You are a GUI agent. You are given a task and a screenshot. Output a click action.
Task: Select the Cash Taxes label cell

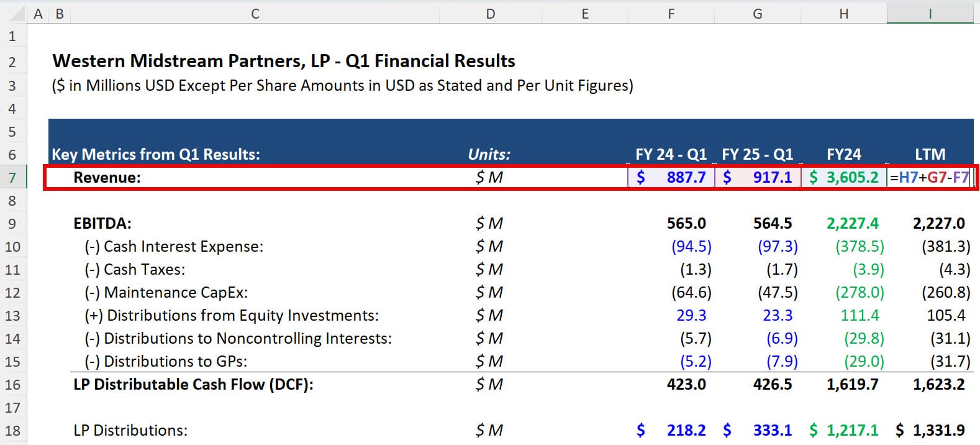click(144, 270)
